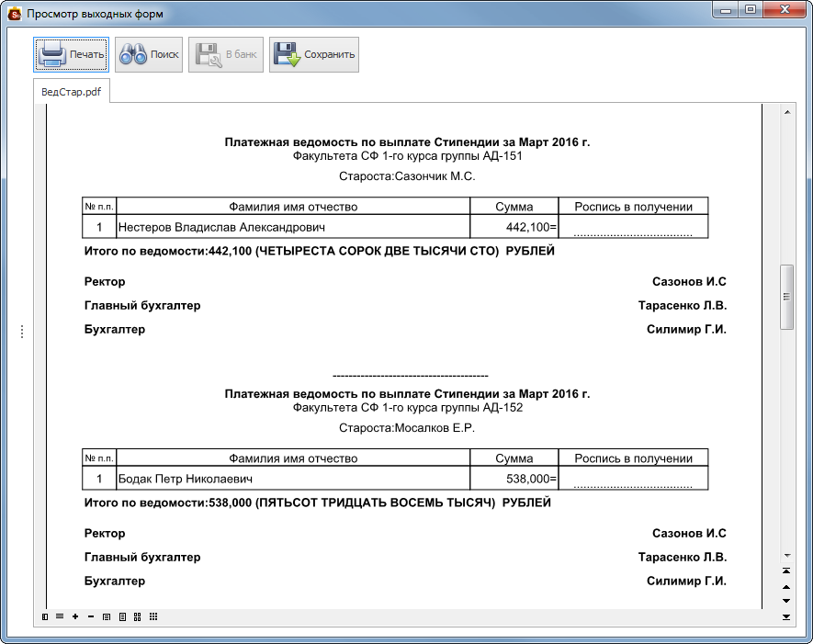This screenshot has width=813, height=644.
Task: Click the three-lines continuous view icon
Action: [60, 616]
